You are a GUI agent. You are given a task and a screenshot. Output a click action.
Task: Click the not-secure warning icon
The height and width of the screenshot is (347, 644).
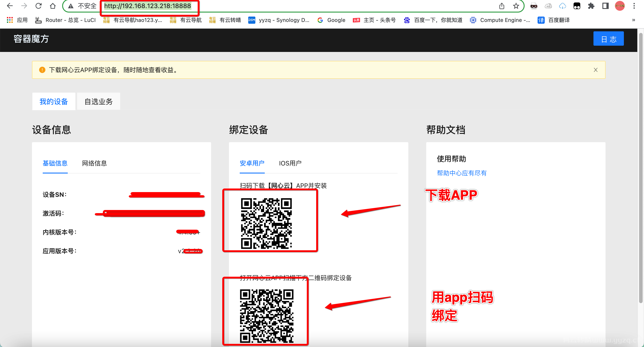tap(71, 6)
